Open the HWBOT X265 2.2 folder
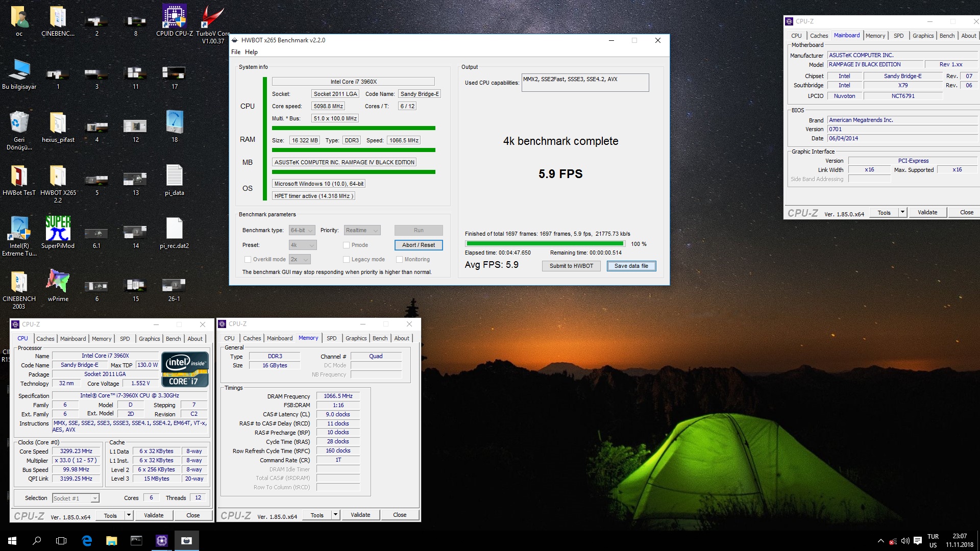Viewport: 980px width, 551px height. pyautogui.click(x=58, y=184)
